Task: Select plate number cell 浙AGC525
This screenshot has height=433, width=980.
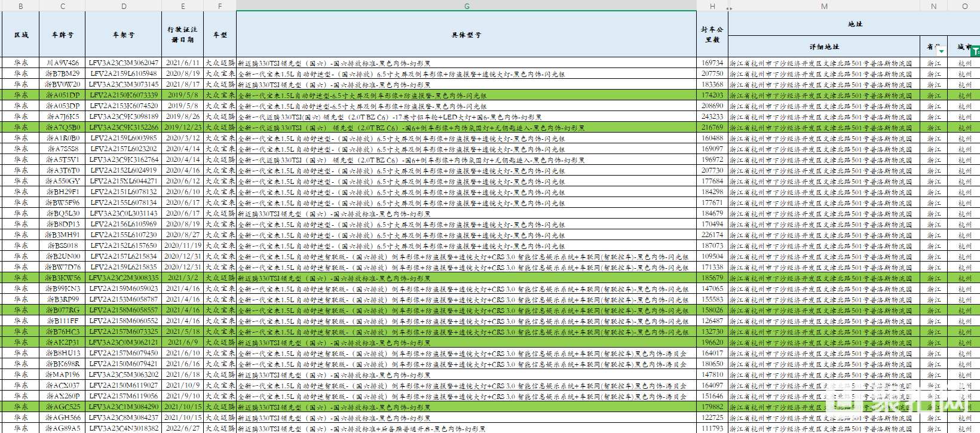Action: pos(62,407)
